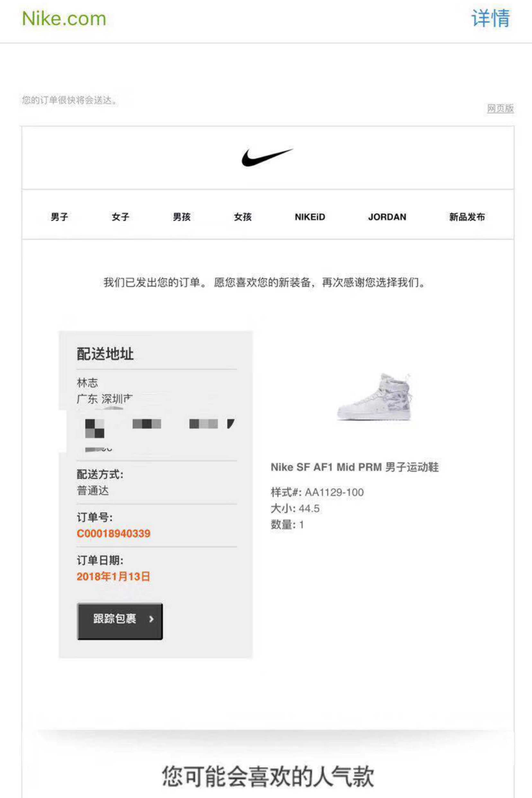Click the 网页版 web version link
Screen dimensions: 532x798
coord(501,108)
